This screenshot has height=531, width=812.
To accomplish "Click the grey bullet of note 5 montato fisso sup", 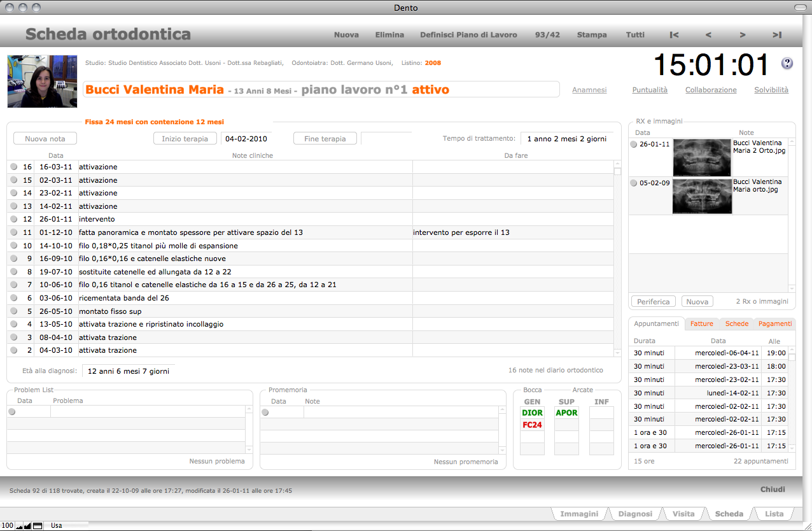I will (x=14, y=311).
